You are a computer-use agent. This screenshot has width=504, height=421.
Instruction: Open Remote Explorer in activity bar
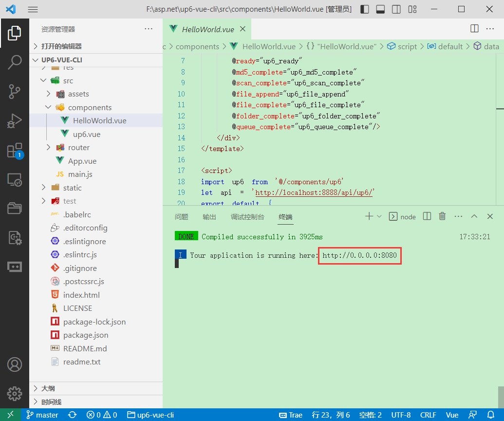(x=15, y=180)
